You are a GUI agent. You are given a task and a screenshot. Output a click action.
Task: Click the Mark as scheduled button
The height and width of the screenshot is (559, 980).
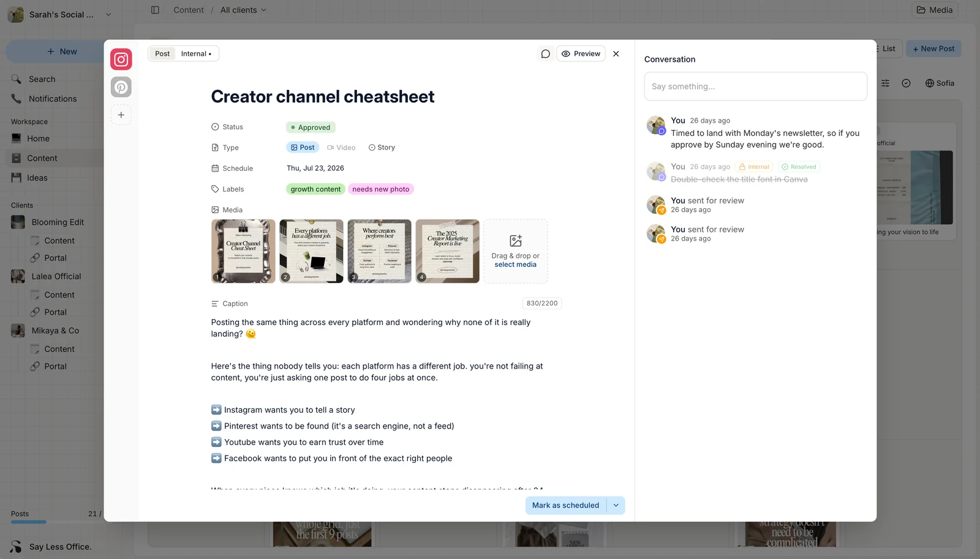coord(565,506)
